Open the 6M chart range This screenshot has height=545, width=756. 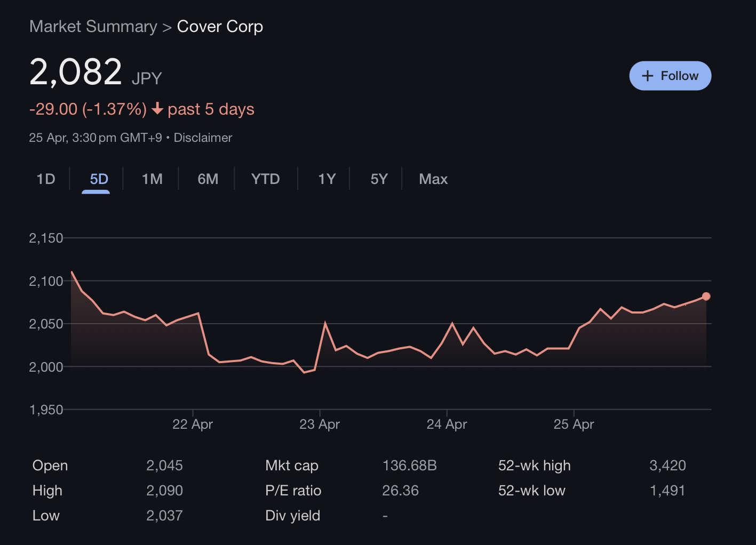(208, 179)
